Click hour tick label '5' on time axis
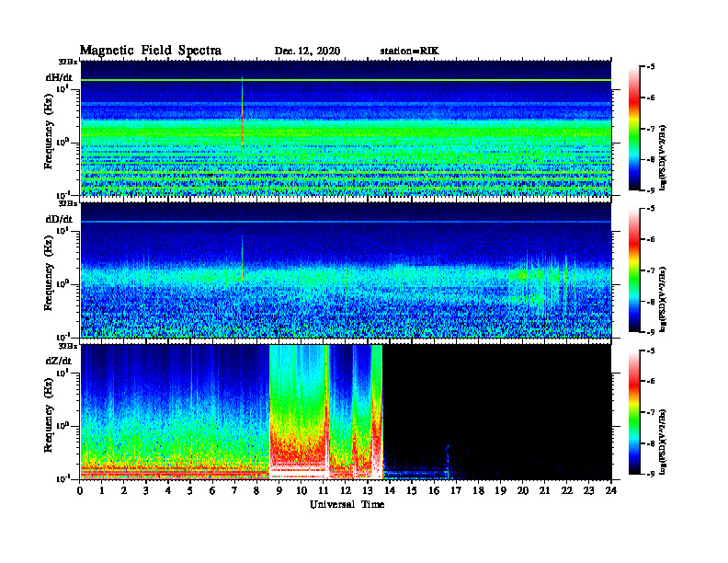 (x=190, y=490)
